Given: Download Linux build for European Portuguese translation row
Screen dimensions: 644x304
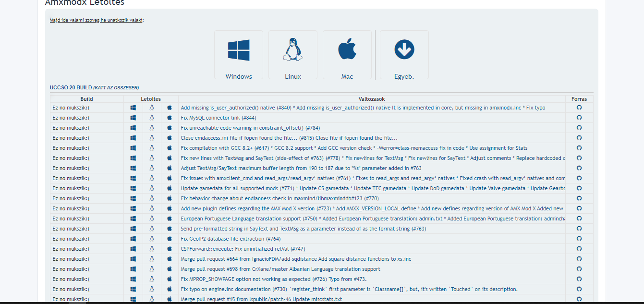Looking at the screenshot, I should click(x=151, y=219).
